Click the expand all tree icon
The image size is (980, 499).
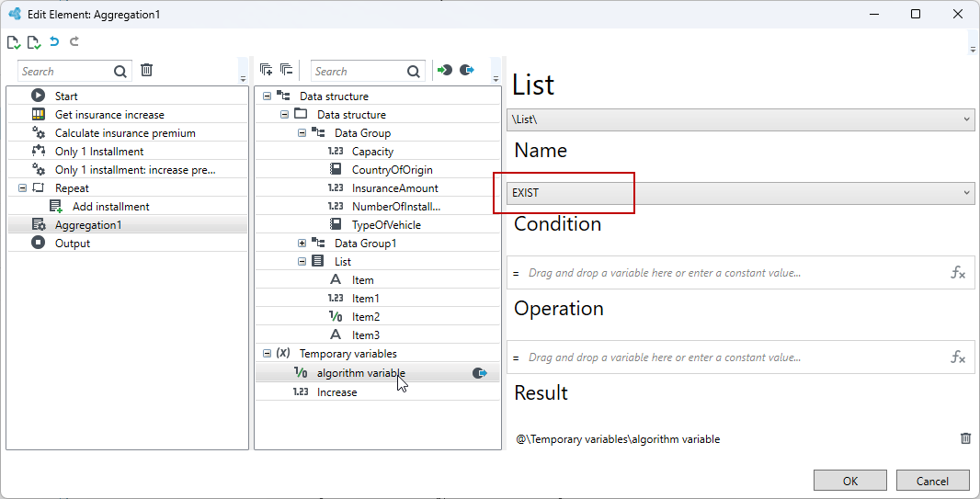tap(267, 69)
